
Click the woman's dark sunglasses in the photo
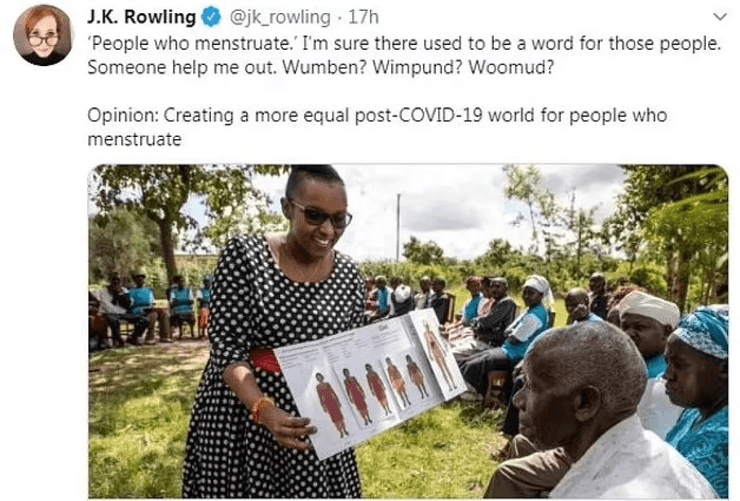pos(322,216)
